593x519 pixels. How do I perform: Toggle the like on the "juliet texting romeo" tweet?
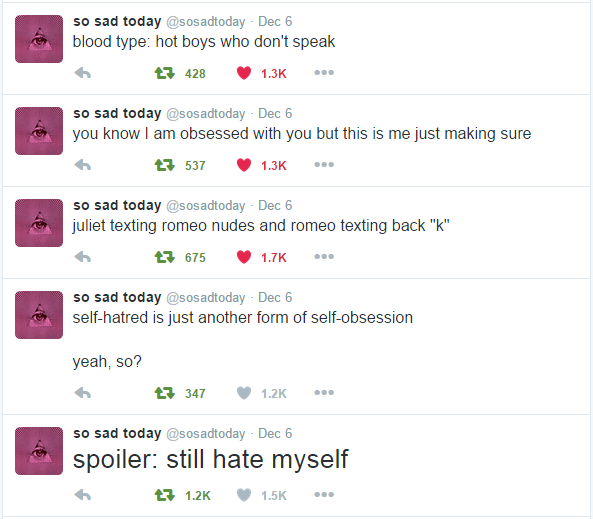pos(244,256)
